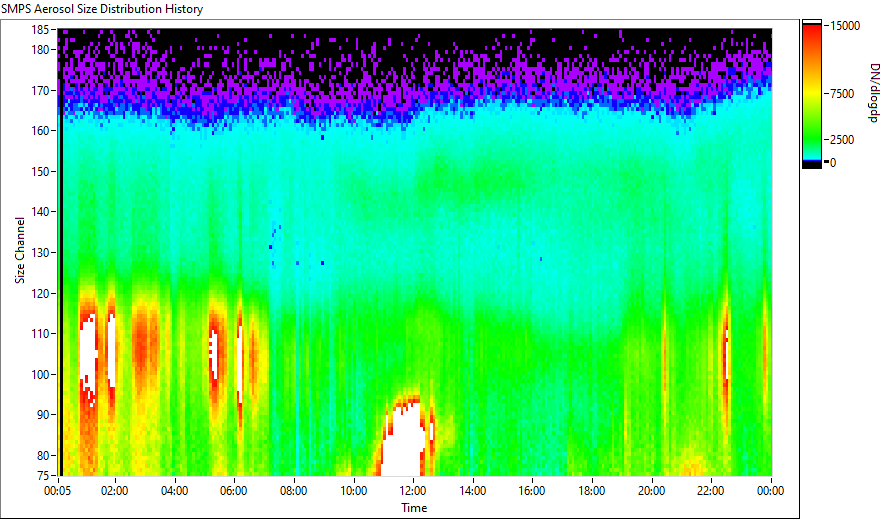Click the 02:00 time axis tick

tap(114, 491)
